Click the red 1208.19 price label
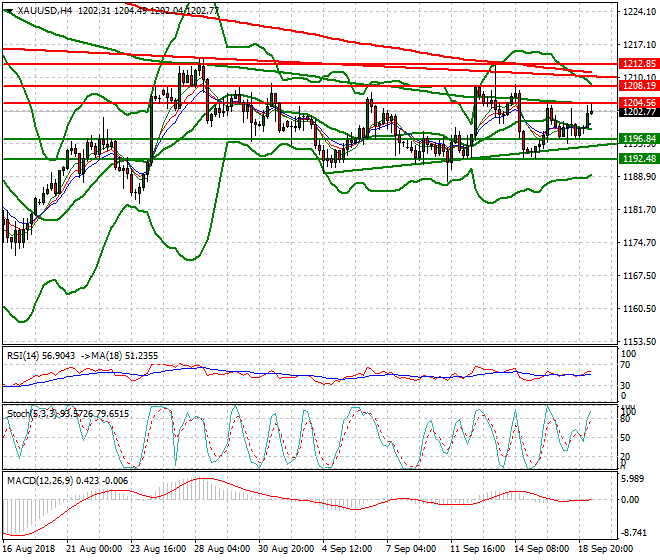The height and width of the screenshot is (560, 660). click(x=639, y=86)
